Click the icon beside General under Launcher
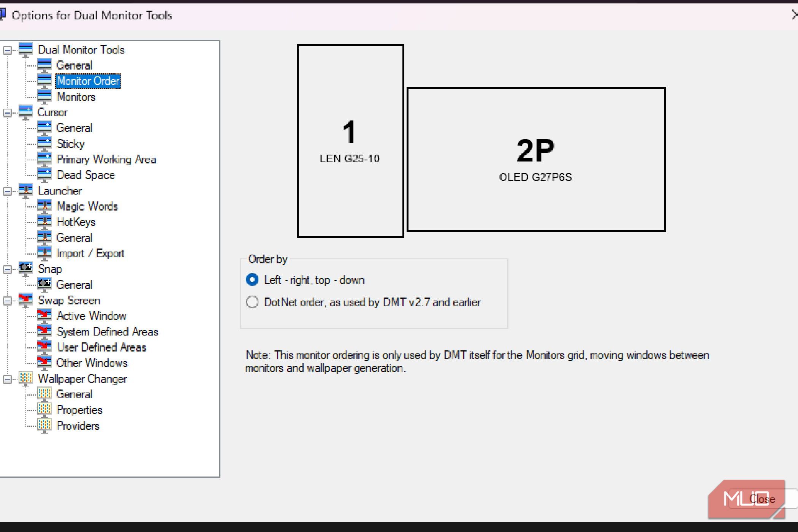798x532 pixels. (x=44, y=237)
